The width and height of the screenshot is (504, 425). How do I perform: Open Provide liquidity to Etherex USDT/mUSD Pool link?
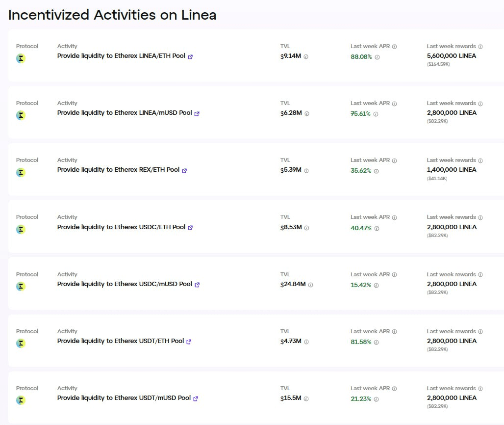click(124, 398)
